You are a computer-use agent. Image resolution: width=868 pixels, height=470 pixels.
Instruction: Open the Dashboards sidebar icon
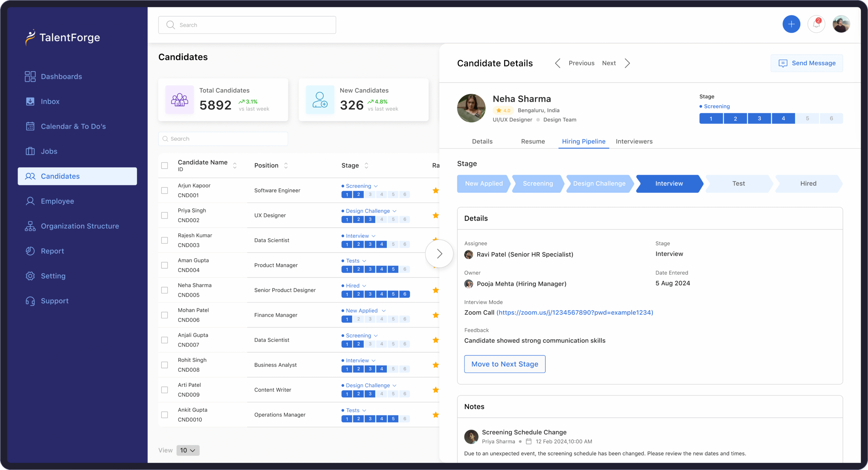point(30,76)
